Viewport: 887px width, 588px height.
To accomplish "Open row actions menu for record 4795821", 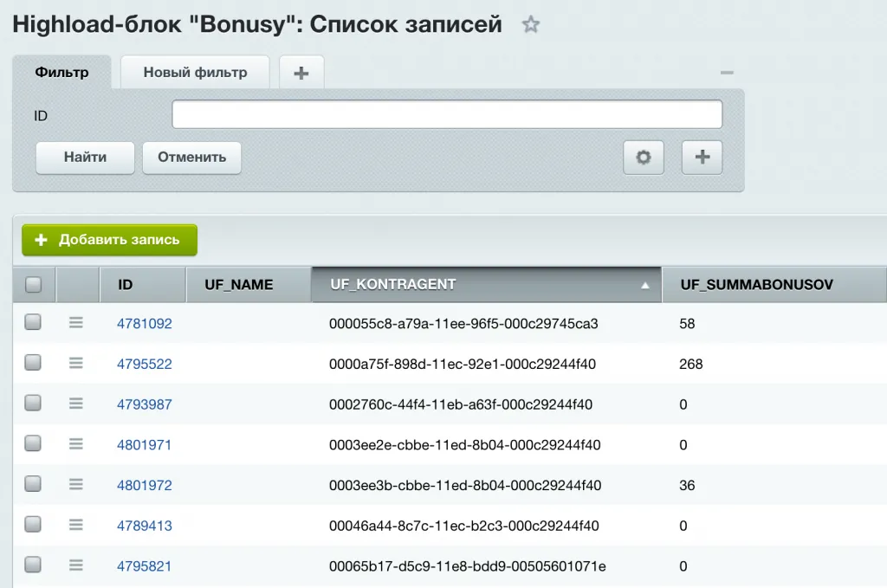I will (76, 565).
